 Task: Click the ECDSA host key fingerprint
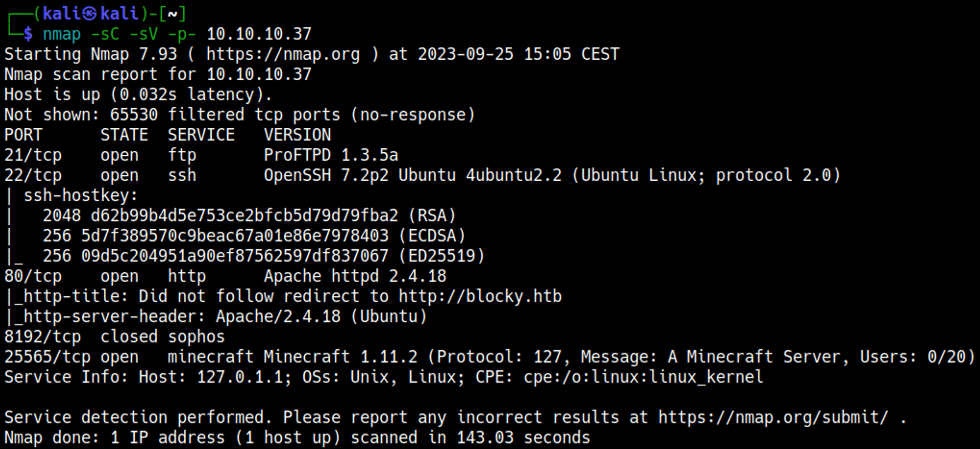[x=235, y=236]
